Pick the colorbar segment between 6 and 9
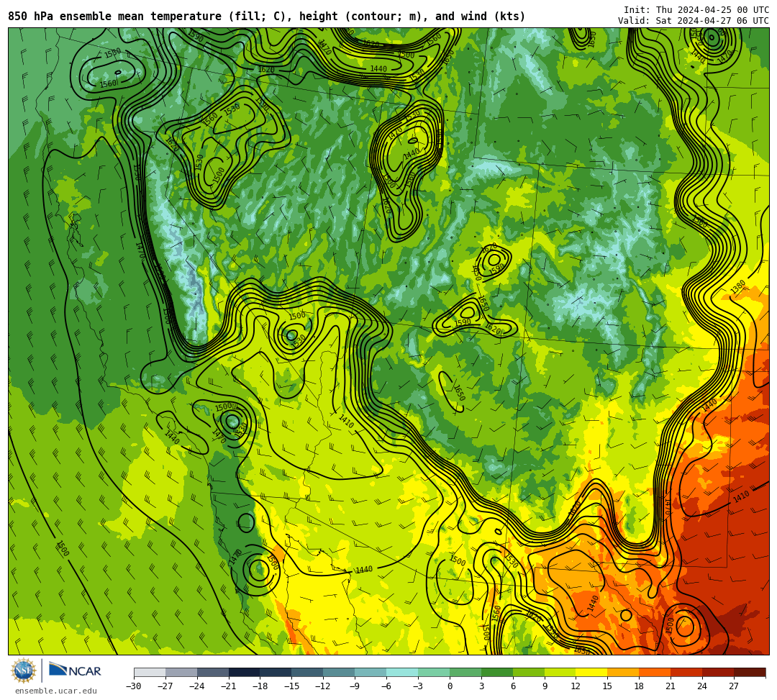This screenshot has height=700, width=777. 529,672
